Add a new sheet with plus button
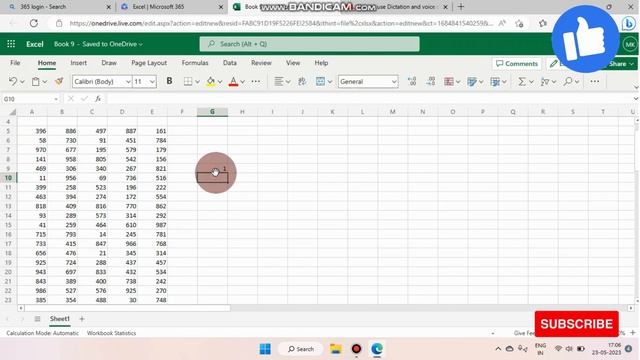Screen dimensions: 640x360 (82, 319)
